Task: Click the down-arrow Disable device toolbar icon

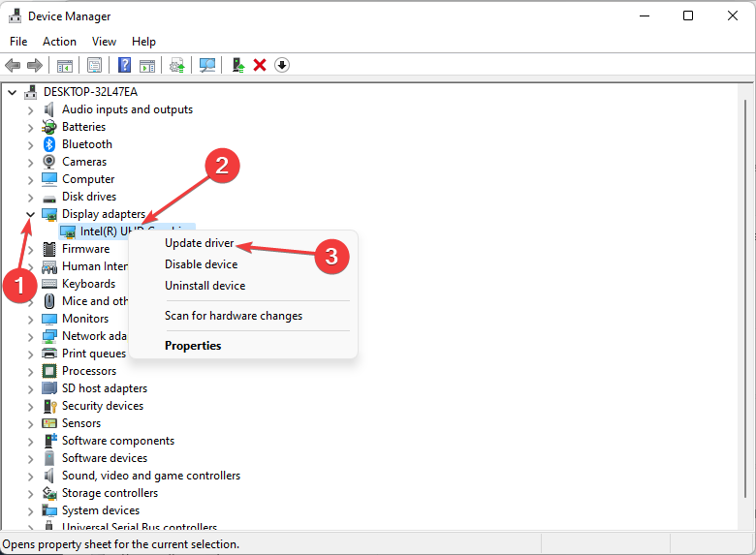Action: coord(282,65)
